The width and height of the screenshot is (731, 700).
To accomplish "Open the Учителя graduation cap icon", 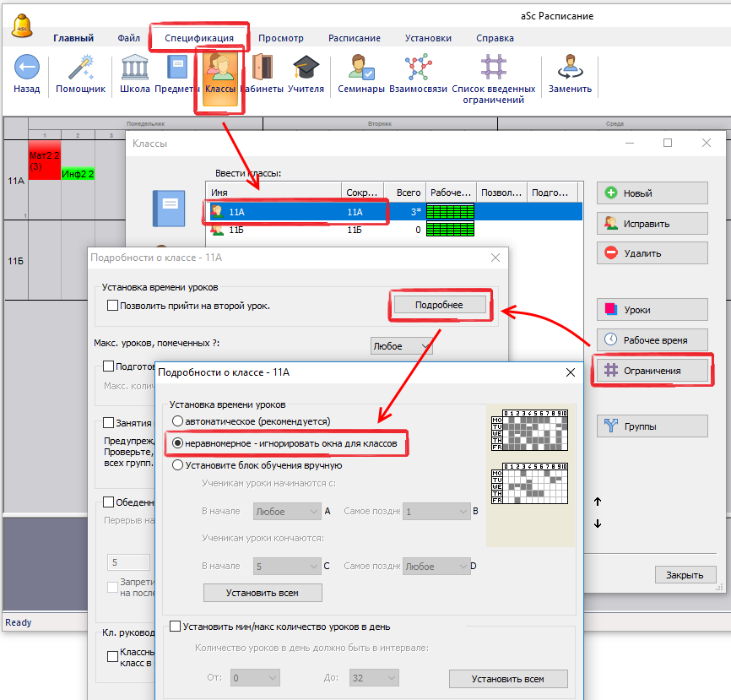I will (x=306, y=68).
